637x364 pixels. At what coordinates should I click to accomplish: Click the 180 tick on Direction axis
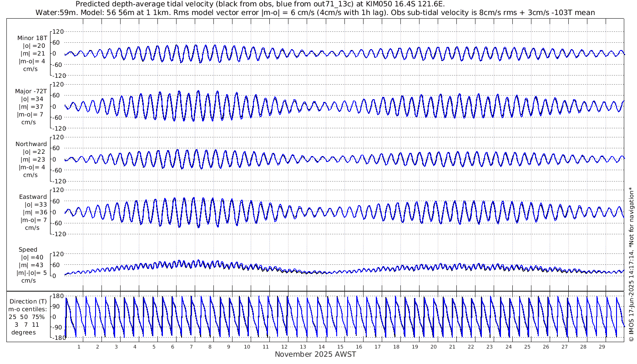pyautogui.click(x=57, y=296)
